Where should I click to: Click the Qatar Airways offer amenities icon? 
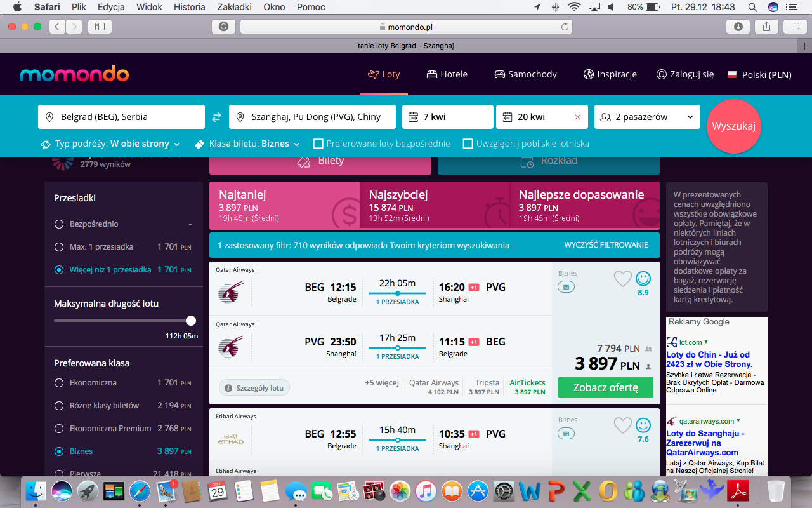(566, 287)
